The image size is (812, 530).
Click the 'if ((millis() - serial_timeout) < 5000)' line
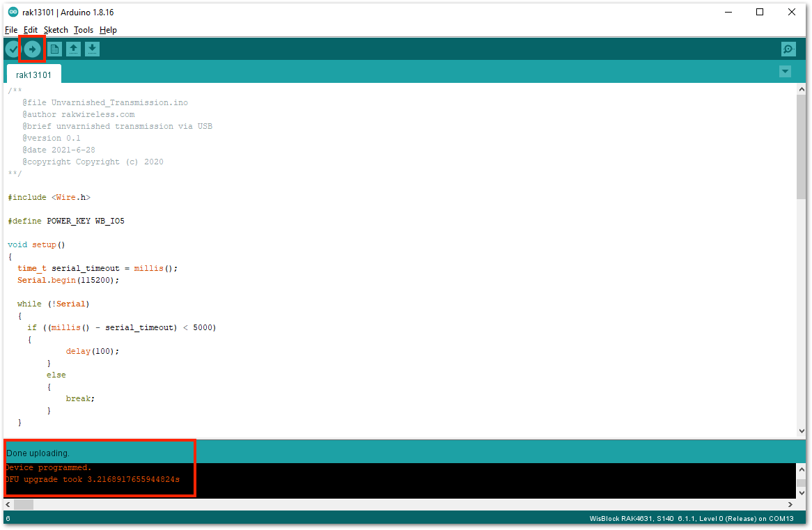click(x=122, y=328)
